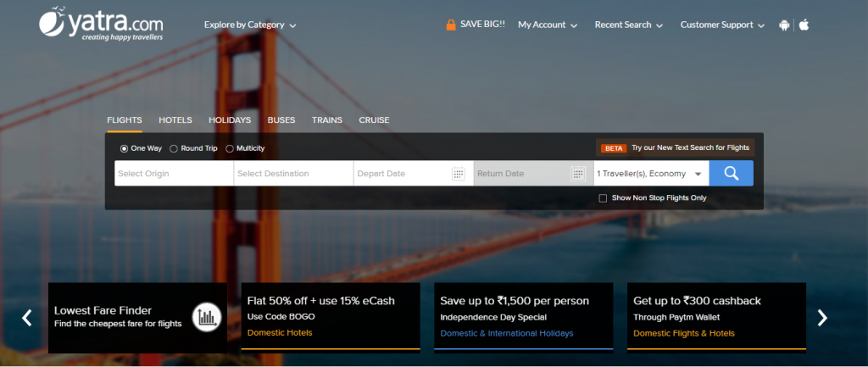Click the Select Origin field

click(x=175, y=173)
